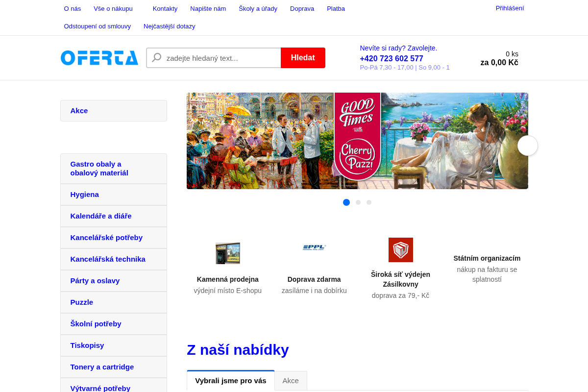Open the O nás page

tap(73, 8)
